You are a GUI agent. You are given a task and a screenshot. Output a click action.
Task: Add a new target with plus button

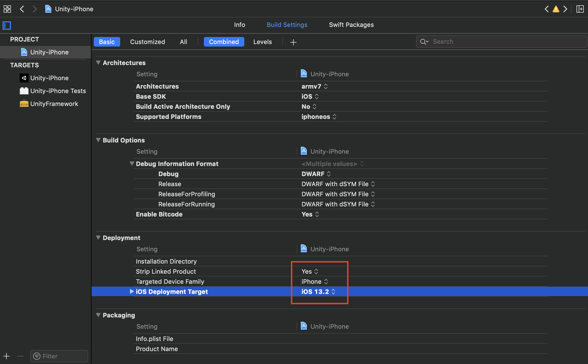pyautogui.click(x=6, y=356)
